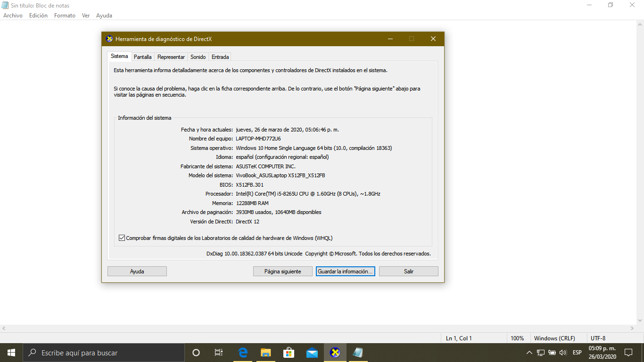
Task: Click the 100% zoom in Notepad status bar
Action: [517, 338]
